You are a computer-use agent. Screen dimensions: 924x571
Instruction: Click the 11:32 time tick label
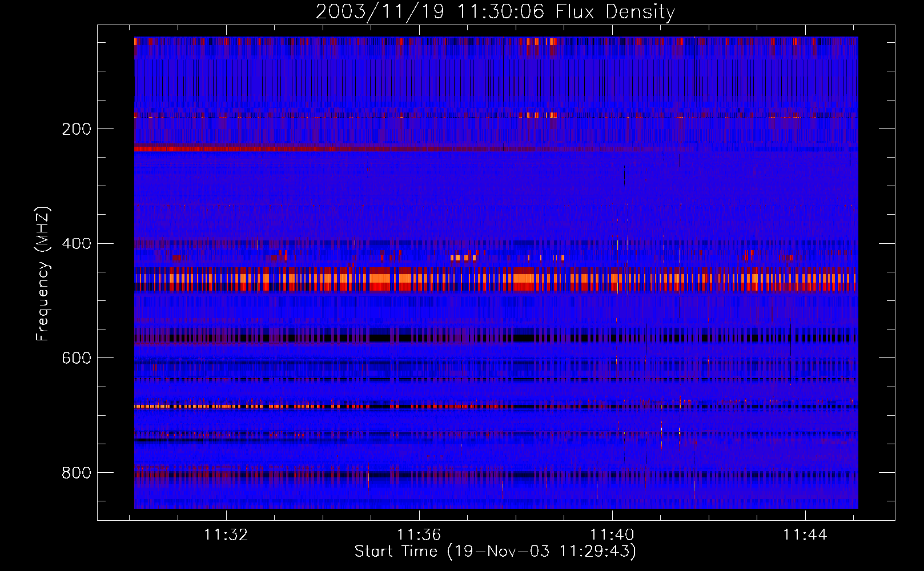226,535
